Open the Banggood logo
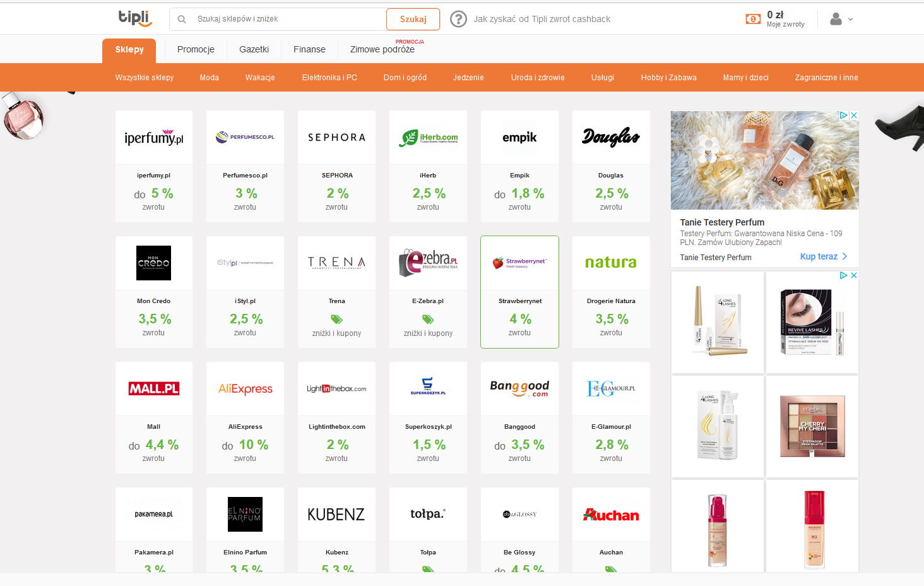The width and height of the screenshot is (924, 586). 519,388
